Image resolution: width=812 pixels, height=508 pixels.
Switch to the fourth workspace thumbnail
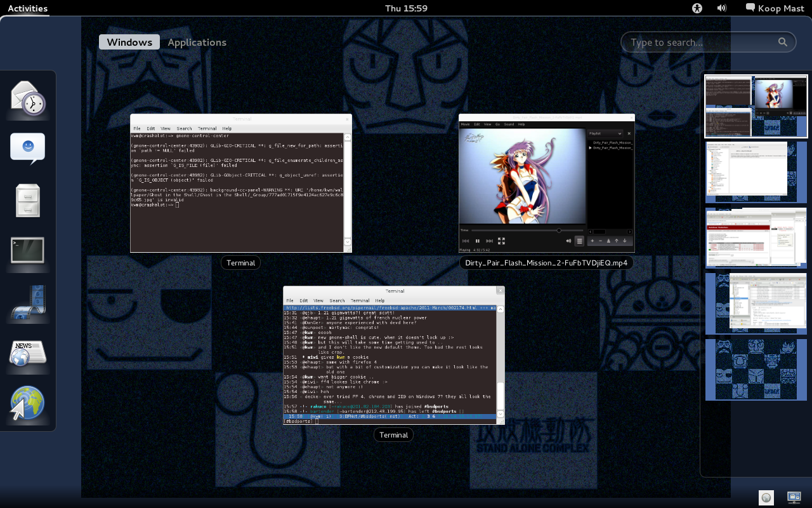click(756, 304)
